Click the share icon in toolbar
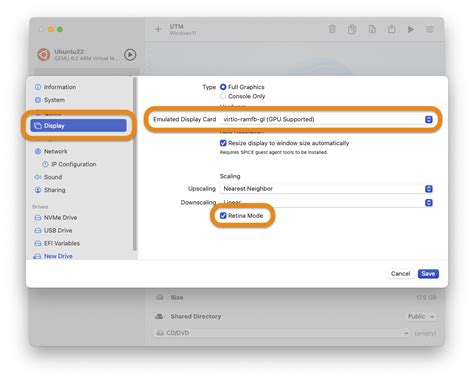Viewport: 474px width, 380px height. [391, 29]
